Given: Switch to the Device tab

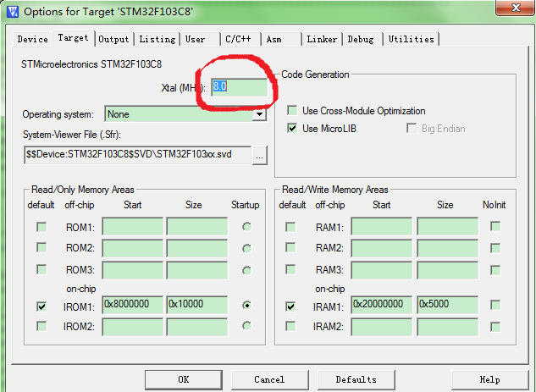Looking at the screenshot, I should point(33,39).
